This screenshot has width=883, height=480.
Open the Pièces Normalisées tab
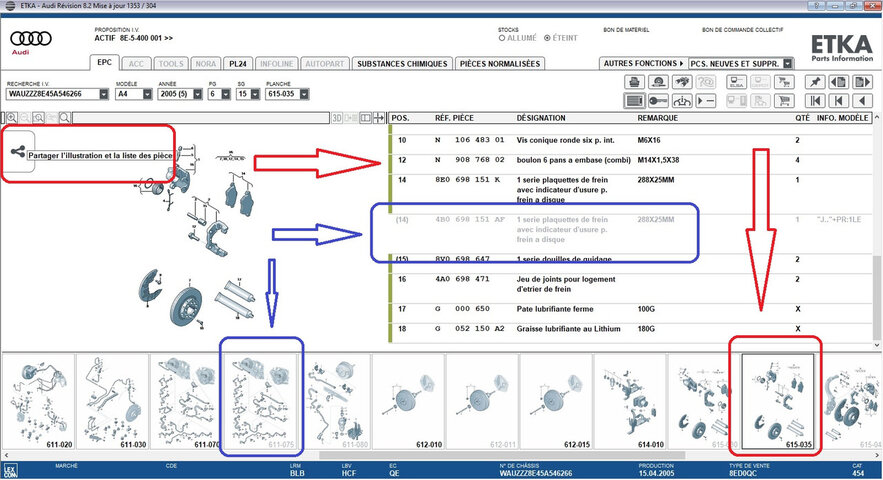pyautogui.click(x=500, y=64)
